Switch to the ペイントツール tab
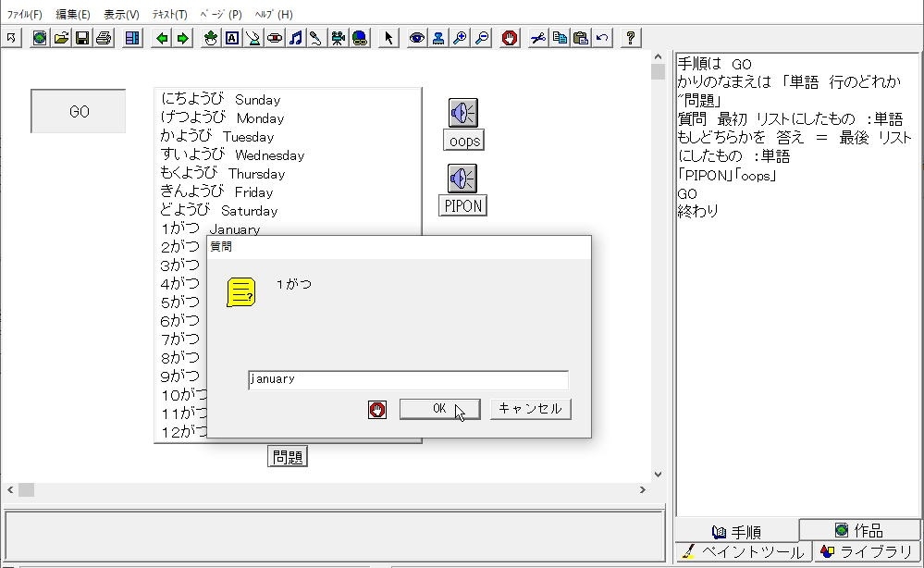 tap(743, 551)
